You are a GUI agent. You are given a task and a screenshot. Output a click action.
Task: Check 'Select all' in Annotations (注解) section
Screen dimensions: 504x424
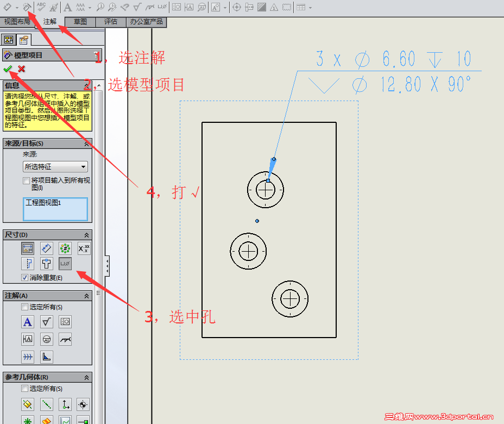tap(25, 307)
